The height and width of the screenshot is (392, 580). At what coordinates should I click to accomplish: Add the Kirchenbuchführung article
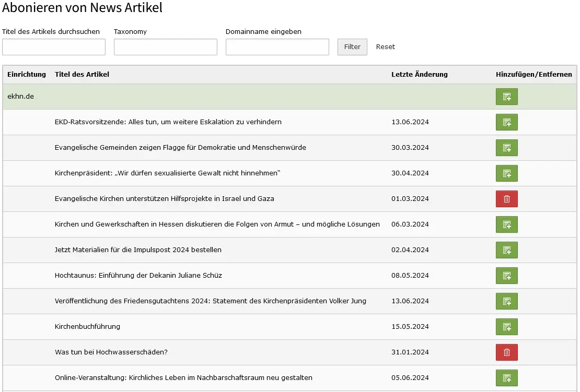click(x=506, y=327)
